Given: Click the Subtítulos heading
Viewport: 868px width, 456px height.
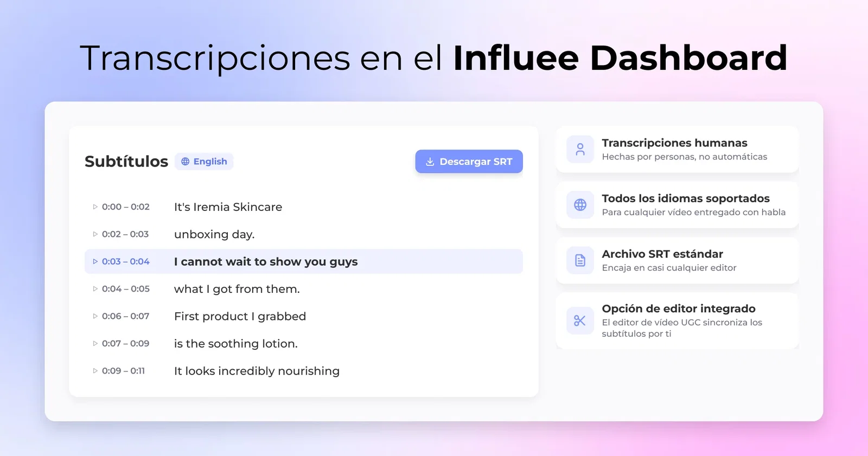Looking at the screenshot, I should (x=126, y=162).
